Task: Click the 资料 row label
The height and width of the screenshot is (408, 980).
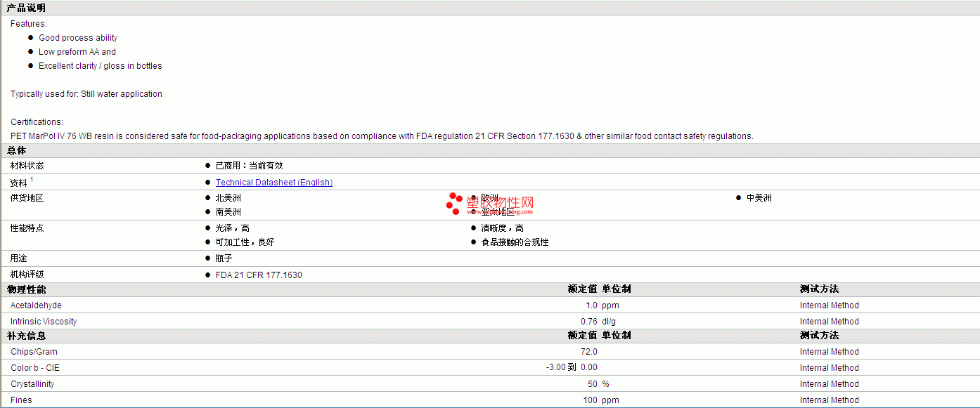Action: point(19,183)
